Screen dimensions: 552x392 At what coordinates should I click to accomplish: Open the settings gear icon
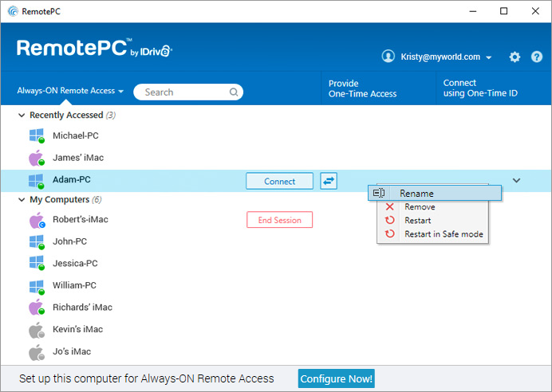(x=515, y=57)
